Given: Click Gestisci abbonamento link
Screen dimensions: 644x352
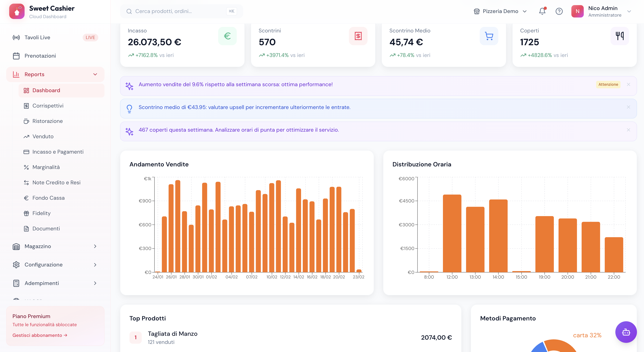Looking at the screenshot, I should click(x=40, y=335).
